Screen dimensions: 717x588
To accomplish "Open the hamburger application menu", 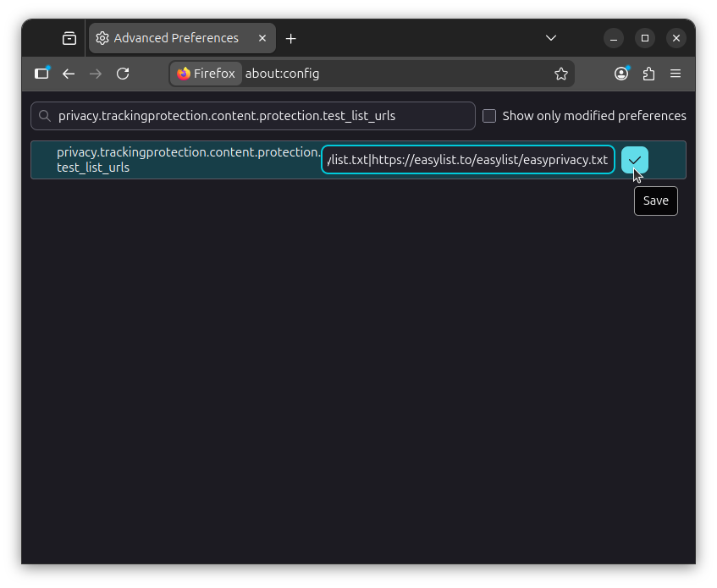I will click(x=676, y=74).
